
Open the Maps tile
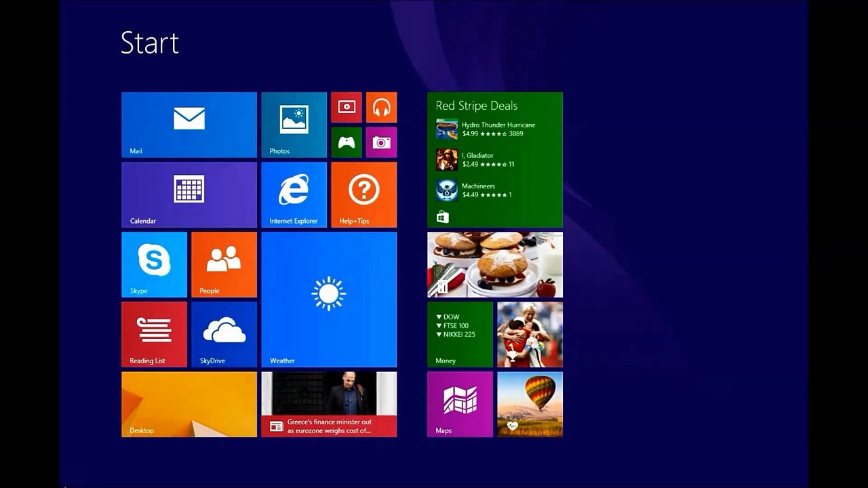pyautogui.click(x=460, y=404)
